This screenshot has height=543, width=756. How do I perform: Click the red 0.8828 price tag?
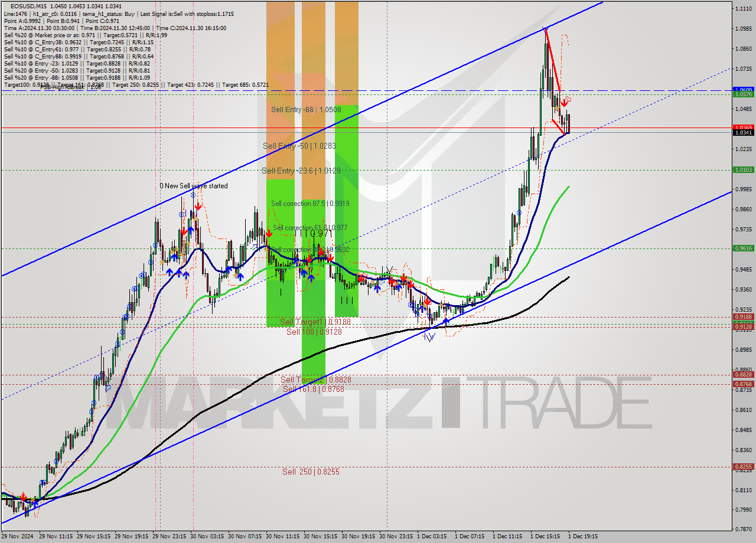click(x=743, y=375)
